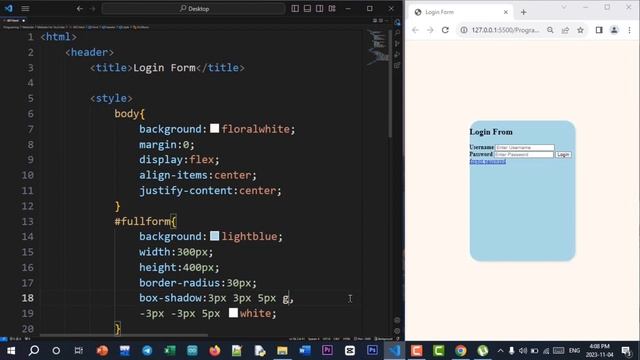The height and width of the screenshot is (360, 640).
Task: Select the Login Form browser tab
Action: pos(461,12)
